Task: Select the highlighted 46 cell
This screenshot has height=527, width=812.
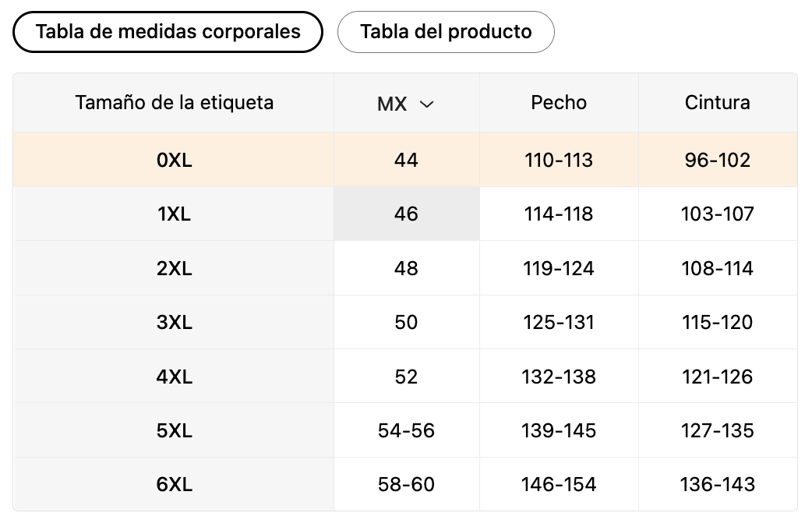Action: [406, 214]
